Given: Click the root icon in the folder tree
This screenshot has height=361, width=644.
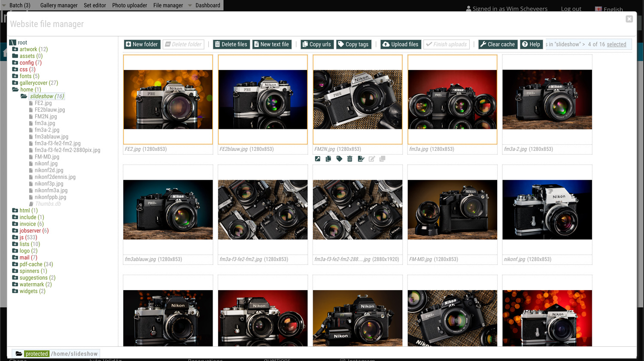Looking at the screenshot, I should pyautogui.click(x=12, y=43).
